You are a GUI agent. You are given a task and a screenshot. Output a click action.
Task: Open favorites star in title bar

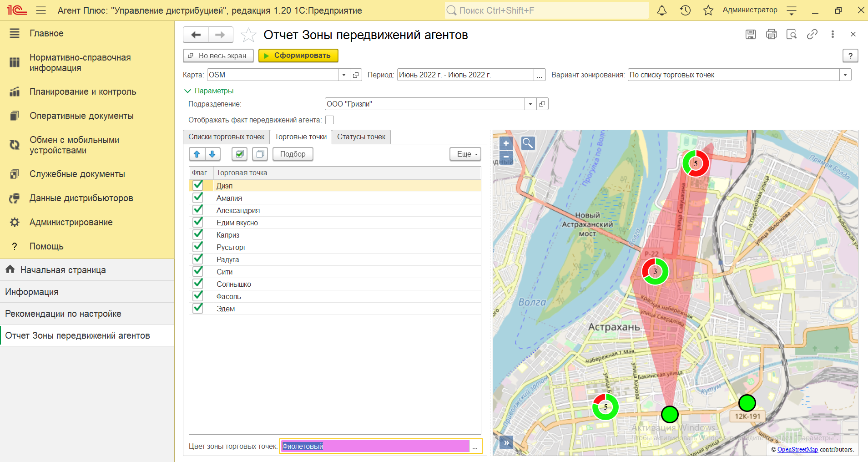coord(708,10)
